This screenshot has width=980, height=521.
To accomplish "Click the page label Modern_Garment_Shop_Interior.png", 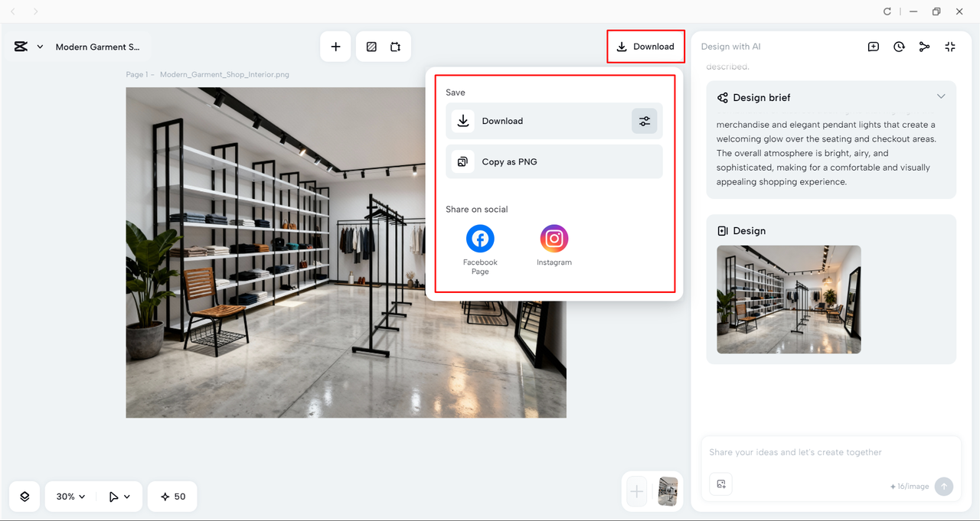I will 224,75.
